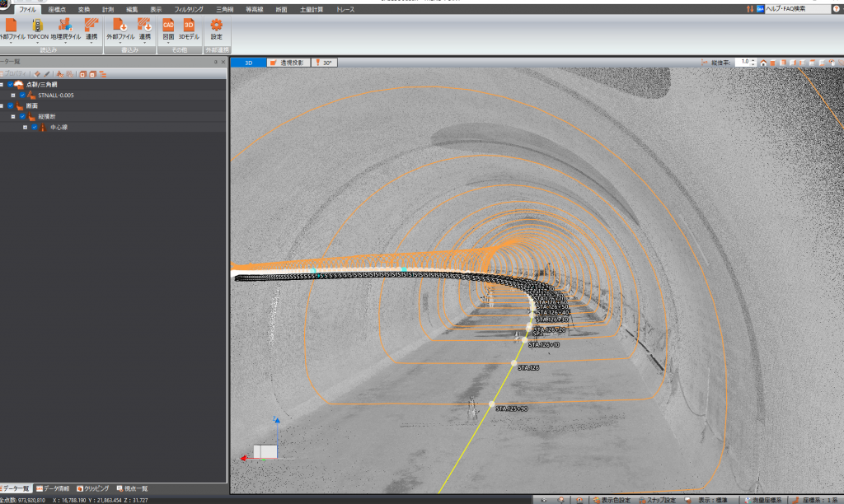
Task: Open the フィルタリング ribbon tab
Action: tap(189, 10)
